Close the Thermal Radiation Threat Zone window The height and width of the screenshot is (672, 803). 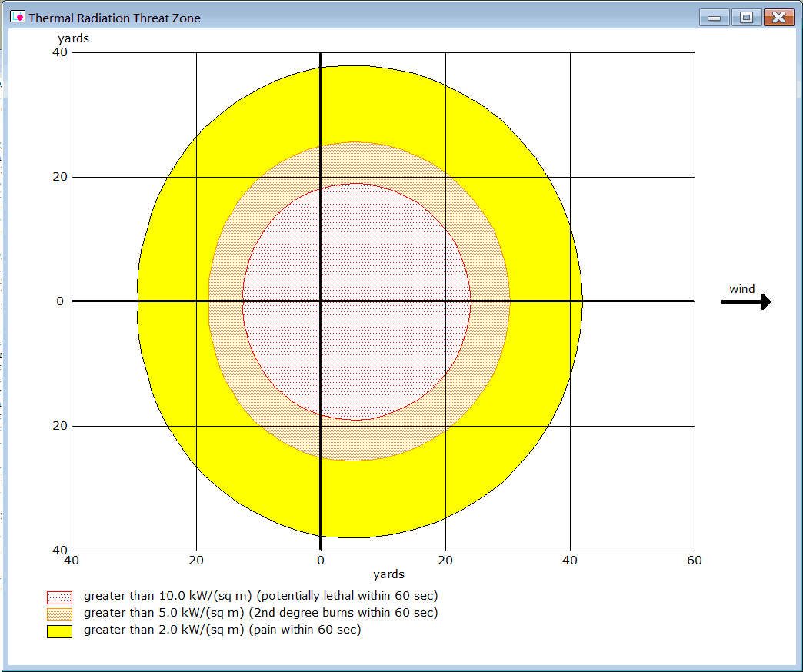pyautogui.click(x=778, y=18)
